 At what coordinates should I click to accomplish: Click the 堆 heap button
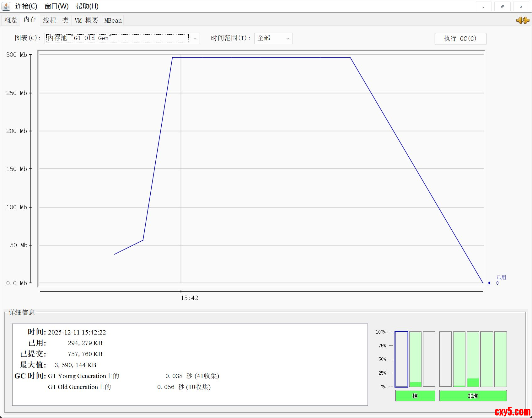click(415, 396)
